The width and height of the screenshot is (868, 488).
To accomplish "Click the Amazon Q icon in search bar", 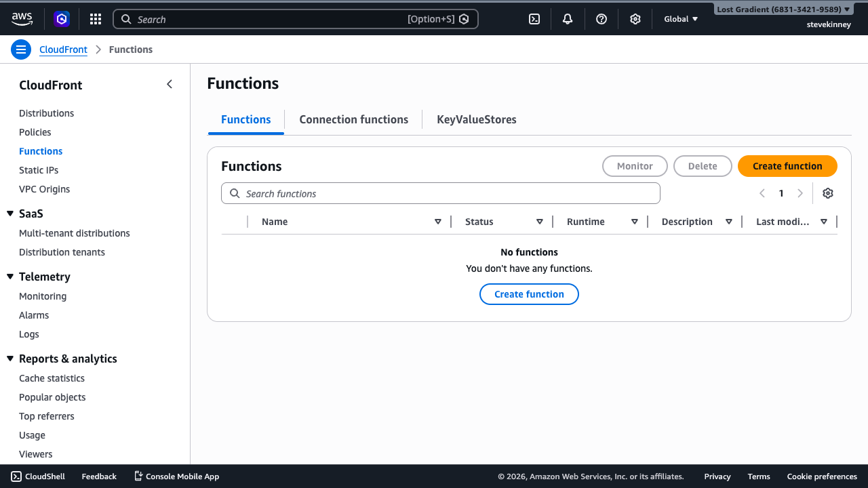I will tap(464, 19).
